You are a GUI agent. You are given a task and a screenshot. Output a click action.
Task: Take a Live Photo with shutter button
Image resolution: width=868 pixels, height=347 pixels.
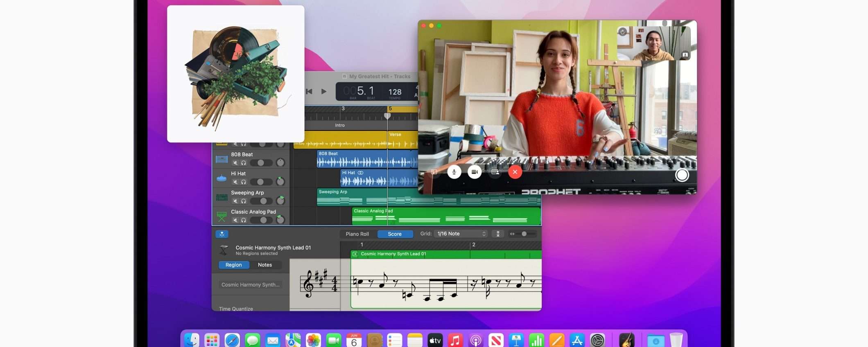click(x=682, y=175)
